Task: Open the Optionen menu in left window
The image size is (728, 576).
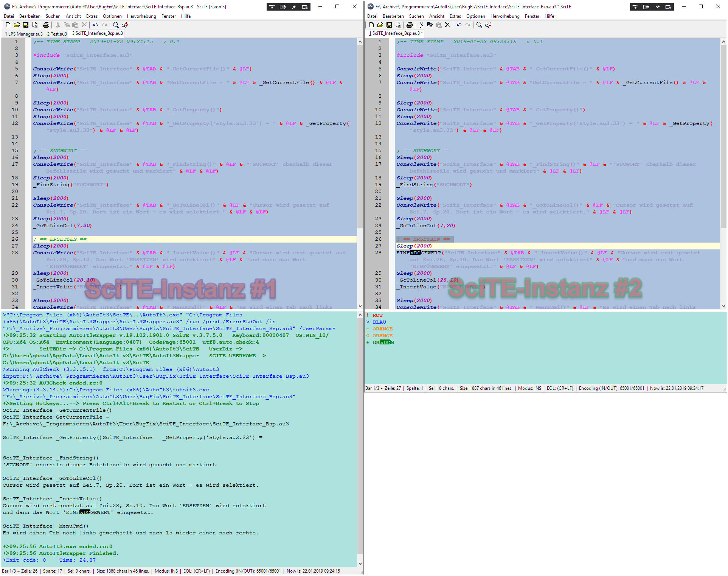Action: coord(112,16)
